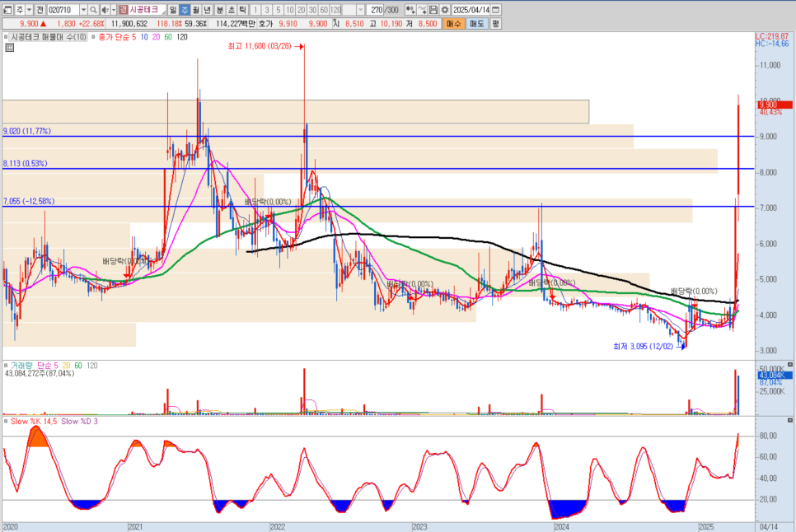Open the 주 type dropdown arrow
This screenshot has height=532, width=796.
29,10
